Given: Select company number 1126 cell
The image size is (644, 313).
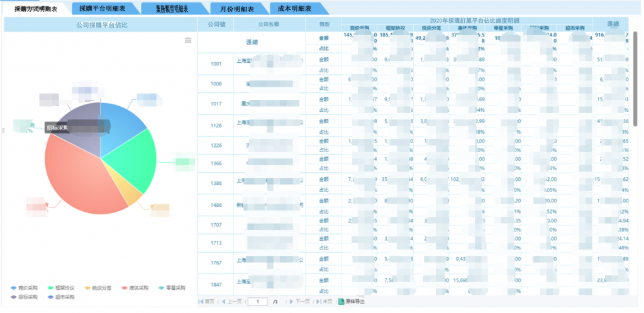Looking at the screenshot, I should coord(216,126).
